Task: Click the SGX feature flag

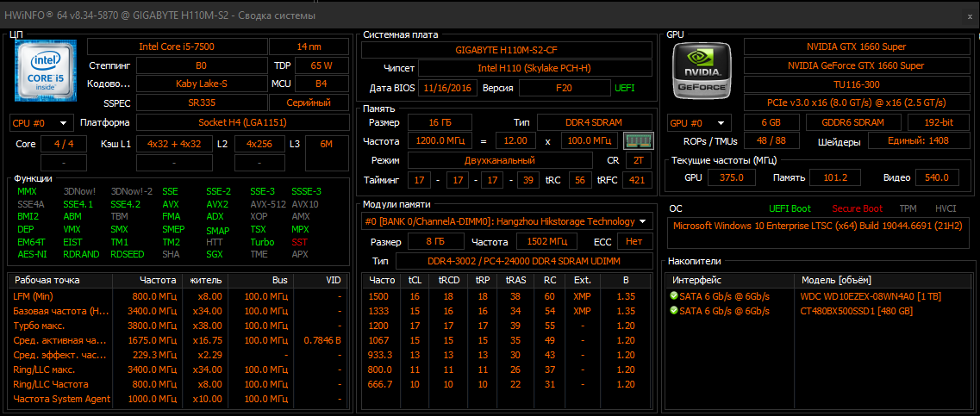Action: [x=215, y=254]
